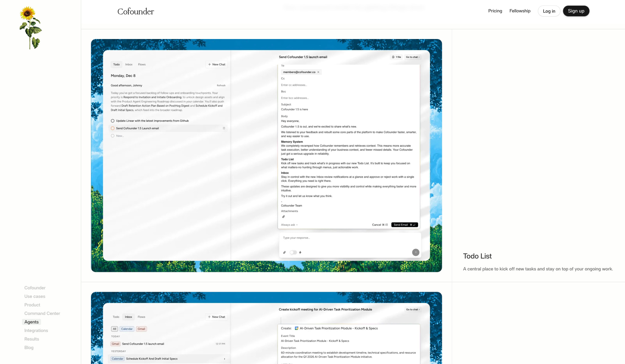Screen dimensions: 625x364
Task: Remove members@cofounder.co recipient with x
Action: 318,72
